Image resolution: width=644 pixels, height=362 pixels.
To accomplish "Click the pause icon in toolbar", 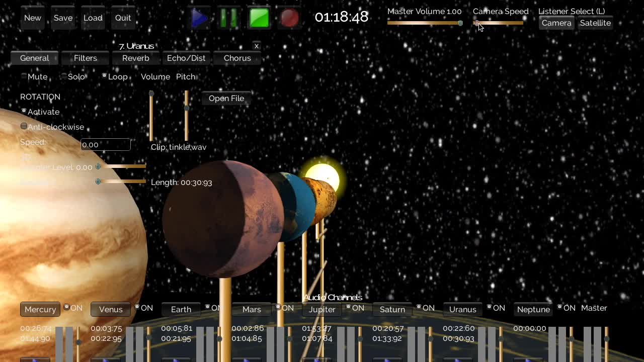I will (x=229, y=18).
